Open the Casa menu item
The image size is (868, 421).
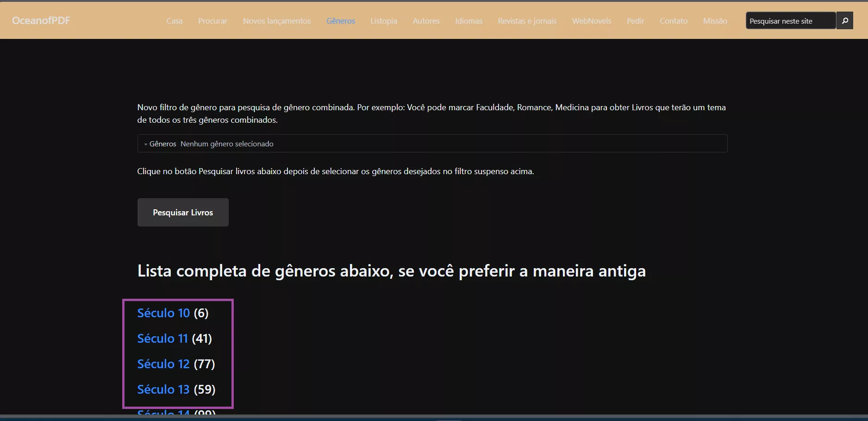point(175,21)
